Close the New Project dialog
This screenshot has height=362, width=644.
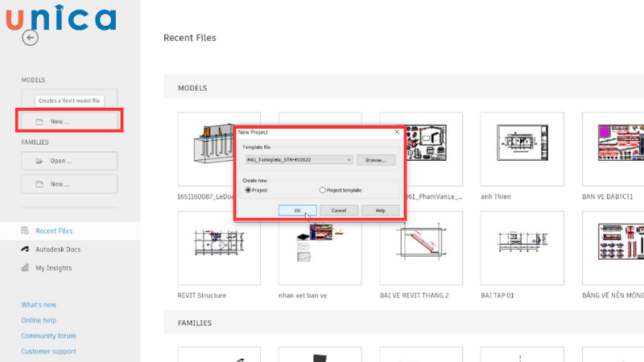click(397, 132)
